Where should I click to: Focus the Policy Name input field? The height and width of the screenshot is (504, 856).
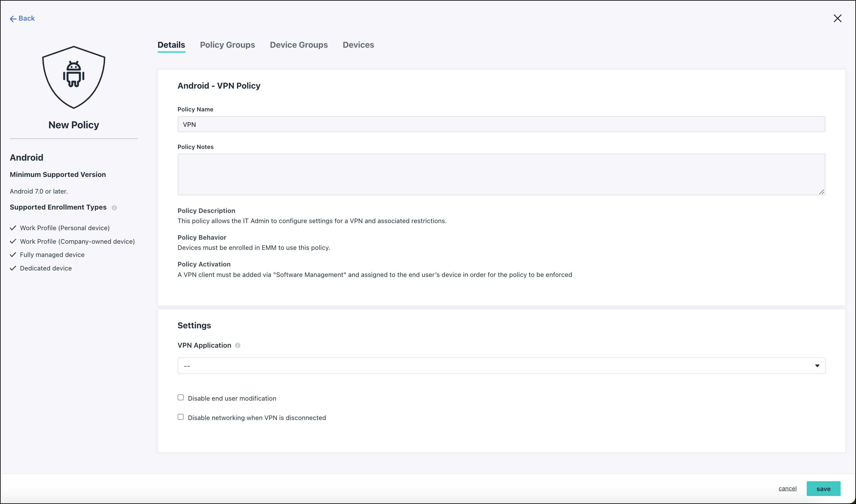[501, 124]
